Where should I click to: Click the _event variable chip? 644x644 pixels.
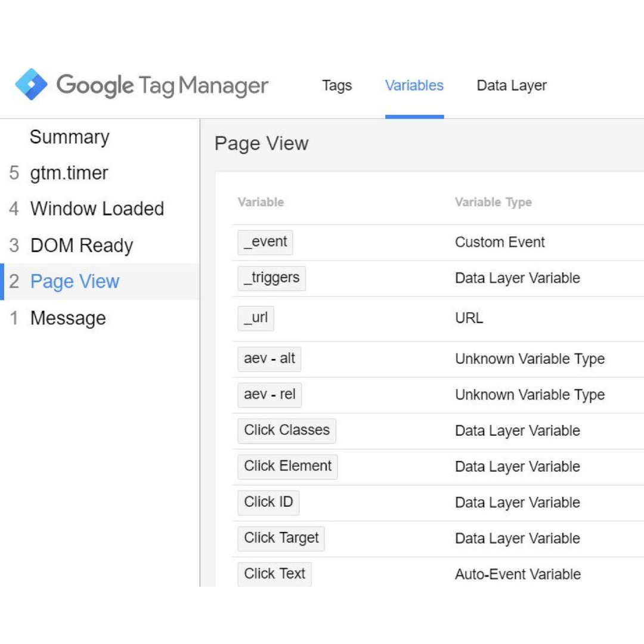[265, 242]
